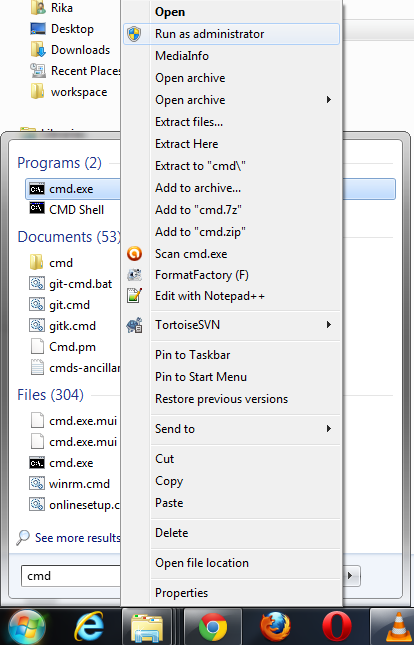Open the git-cmd.bat search result

80,284
